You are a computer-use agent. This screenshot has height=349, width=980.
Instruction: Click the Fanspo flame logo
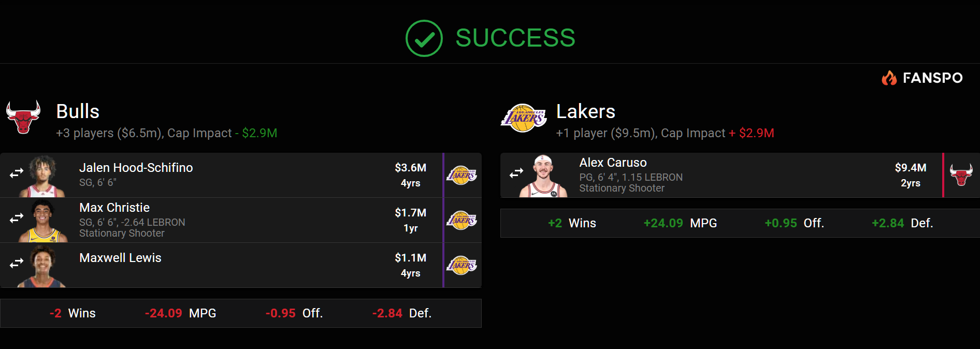point(889,78)
